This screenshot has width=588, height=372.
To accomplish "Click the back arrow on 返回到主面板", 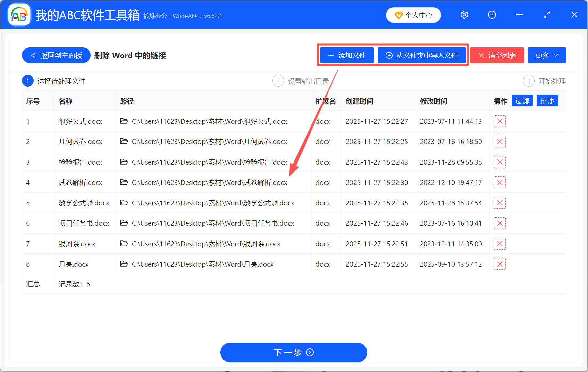I will (33, 55).
